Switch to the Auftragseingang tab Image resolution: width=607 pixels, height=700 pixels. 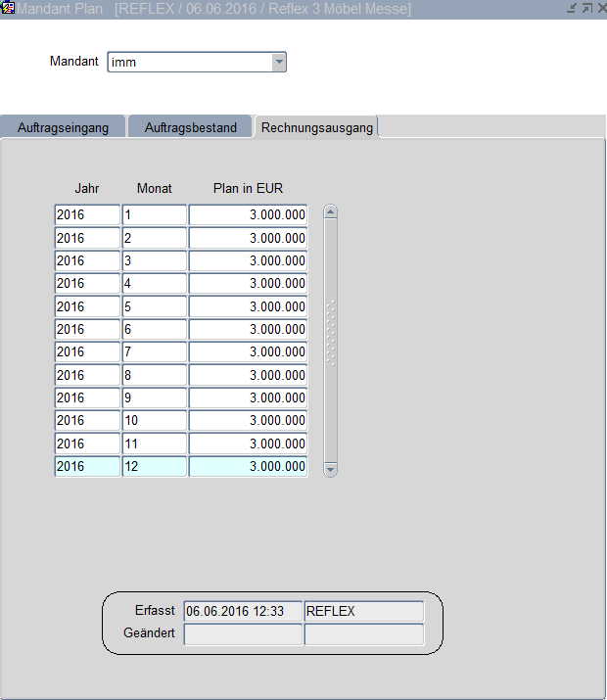63,127
